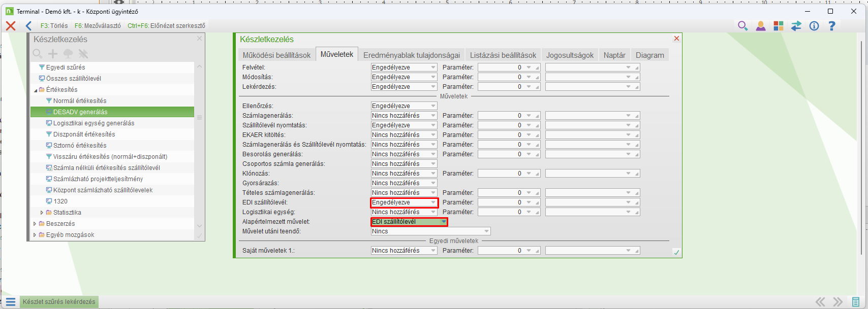Open the colored four-squares modules icon
This screenshot has width=868, height=309.
tap(778, 26)
